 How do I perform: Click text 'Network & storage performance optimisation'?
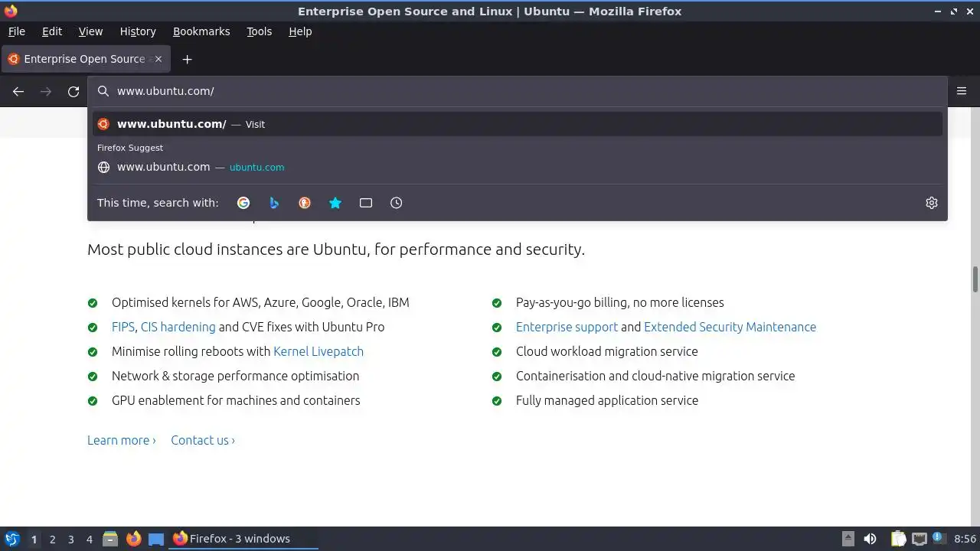coord(235,376)
